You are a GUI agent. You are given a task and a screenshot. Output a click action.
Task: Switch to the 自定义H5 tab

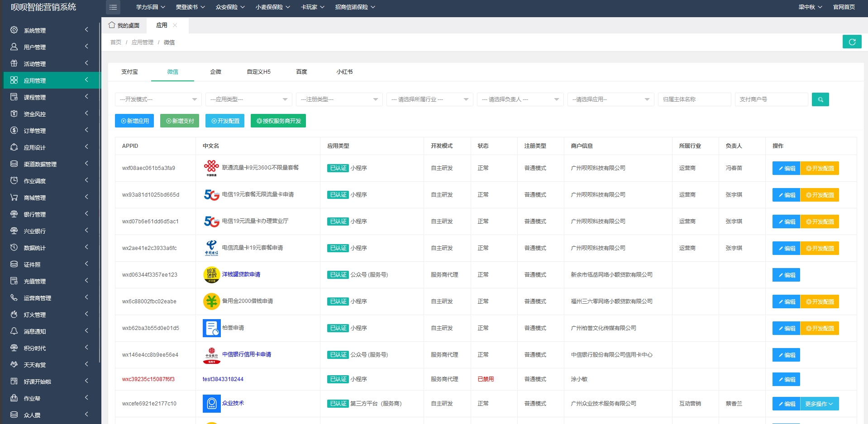258,72
